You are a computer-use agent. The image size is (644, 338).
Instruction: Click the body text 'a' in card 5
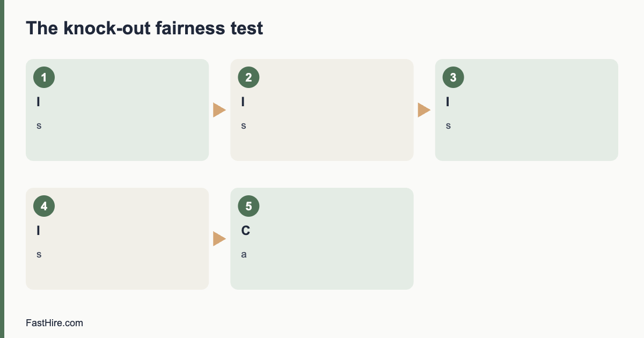[244, 254]
